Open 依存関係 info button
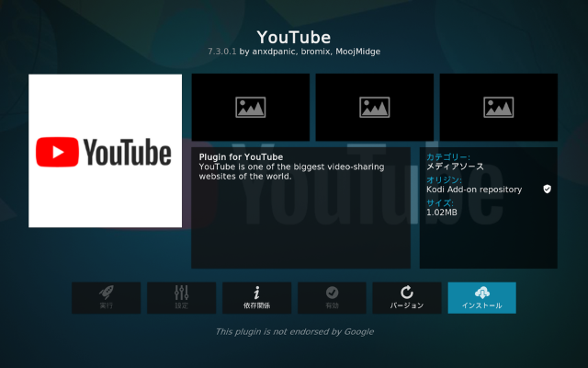Viewport: 588px width, 368px height. click(x=256, y=297)
